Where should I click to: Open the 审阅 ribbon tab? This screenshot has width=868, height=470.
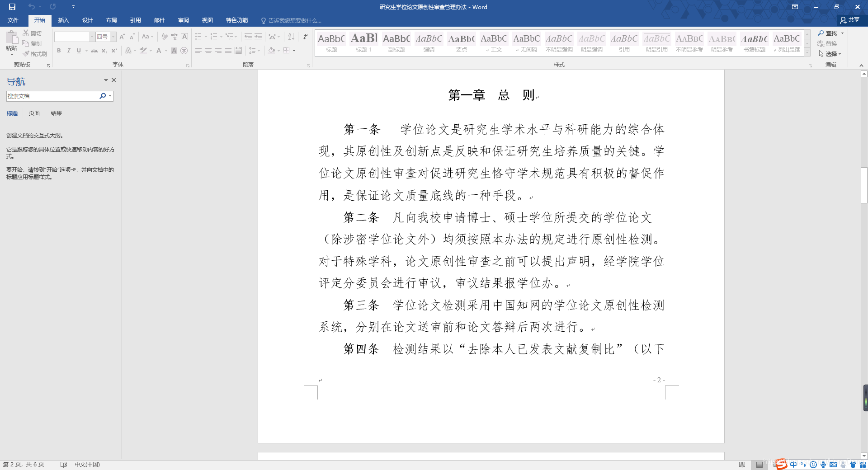click(183, 20)
